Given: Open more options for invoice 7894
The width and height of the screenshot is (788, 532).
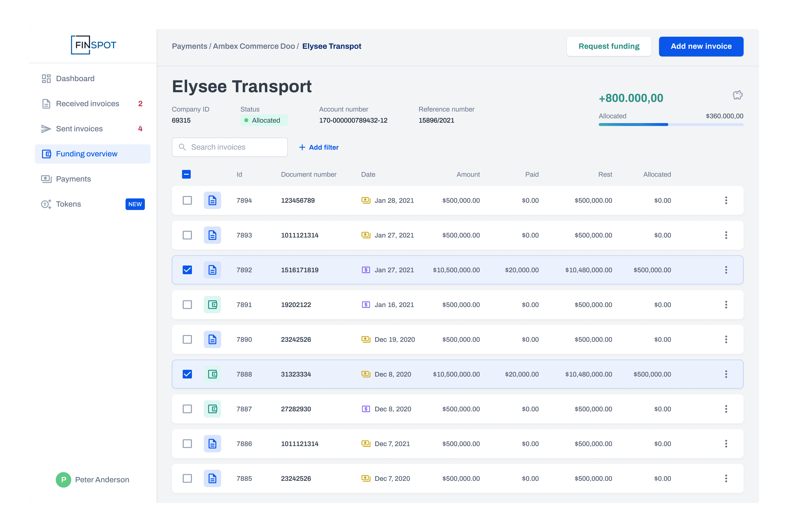Looking at the screenshot, I should click(x=726, y=200).
